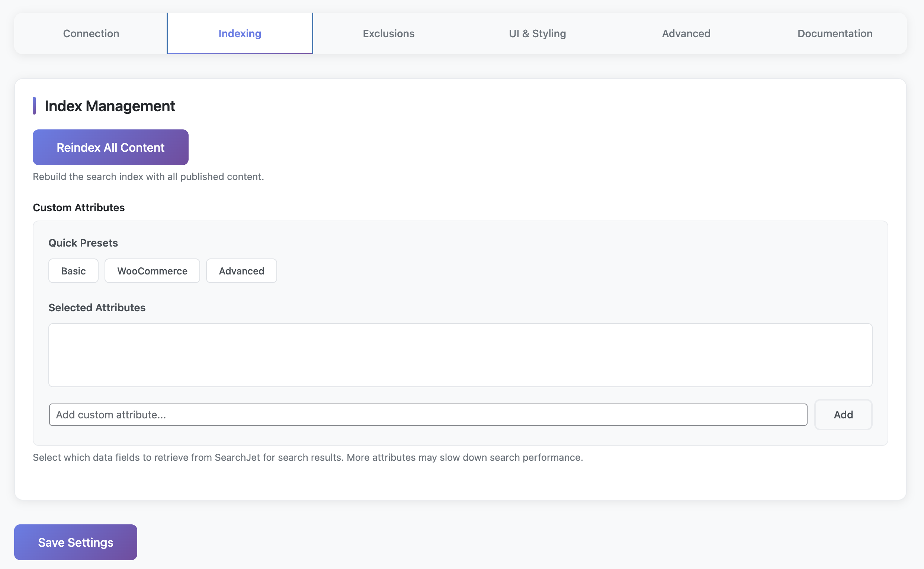Apply the Advanced quick preset
Image resolution: width=924 pixels, height=569 pixels.
pyautogui.click(x=241, y=271)
